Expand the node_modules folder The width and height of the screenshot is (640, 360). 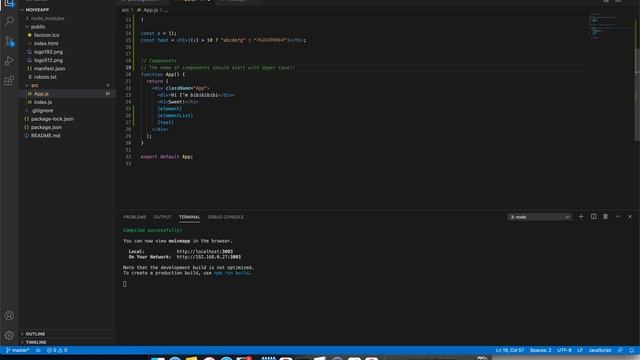click(47, 18)
